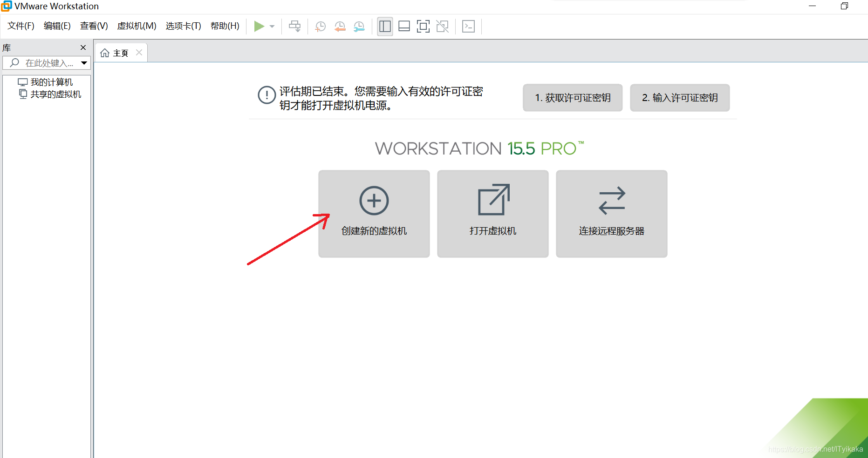868x458 pixels.
Task: Toggle the free stretch display icon
Action: [468, 27]
